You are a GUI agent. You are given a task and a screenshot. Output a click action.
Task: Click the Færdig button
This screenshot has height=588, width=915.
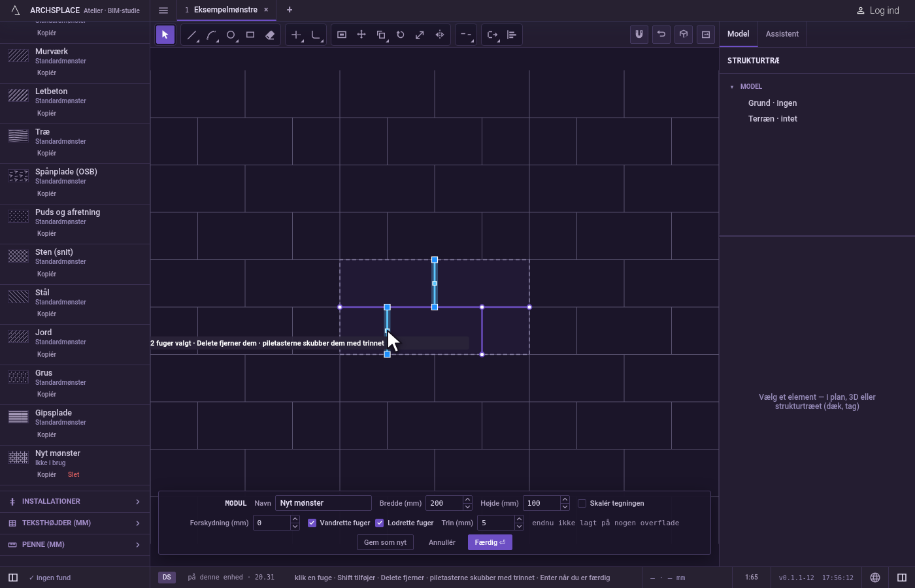click(x=490, y=542)
